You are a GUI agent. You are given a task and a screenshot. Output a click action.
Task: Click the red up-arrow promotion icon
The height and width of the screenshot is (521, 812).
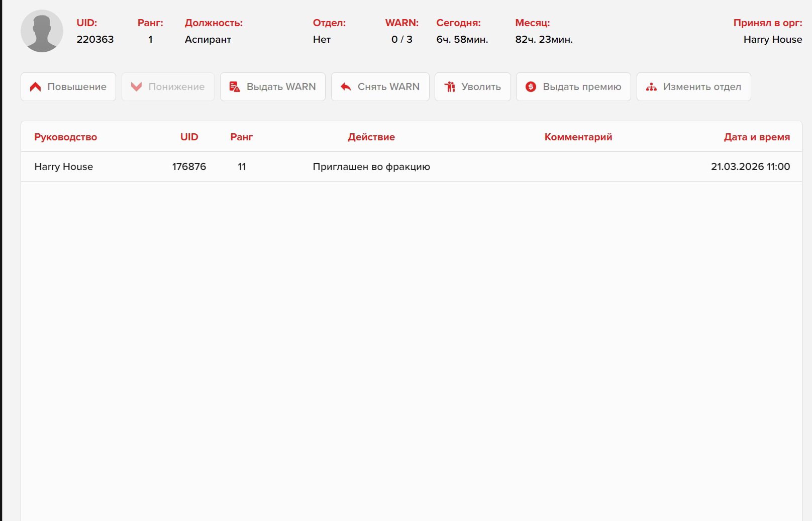pos(35,87)
